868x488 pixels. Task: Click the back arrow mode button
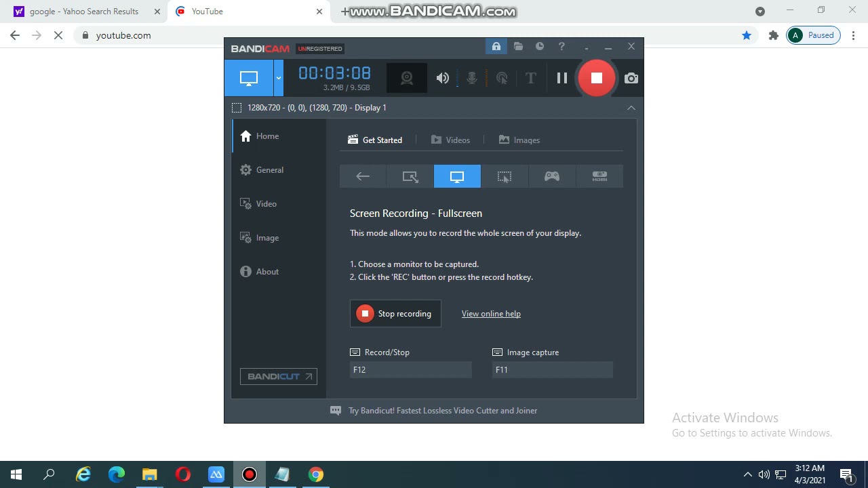click(x=363, y=176)
